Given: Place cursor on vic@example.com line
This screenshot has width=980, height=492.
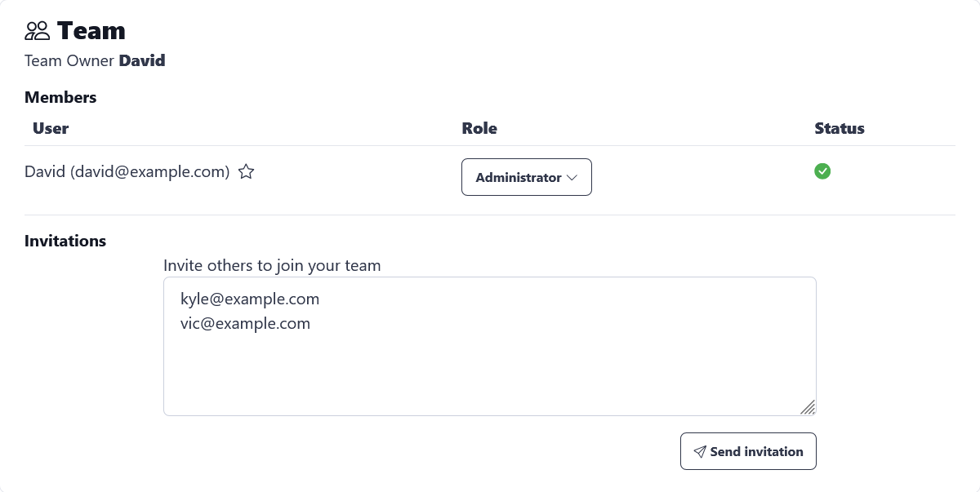Looking at the screenshot, I should coord(245,324).
